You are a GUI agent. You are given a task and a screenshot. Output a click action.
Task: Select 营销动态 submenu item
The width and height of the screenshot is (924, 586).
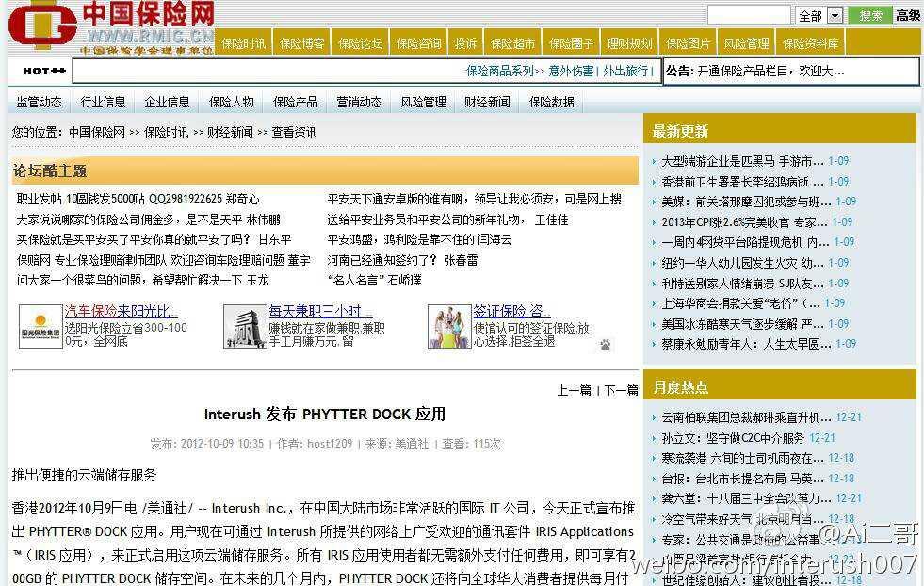(360, 102)
